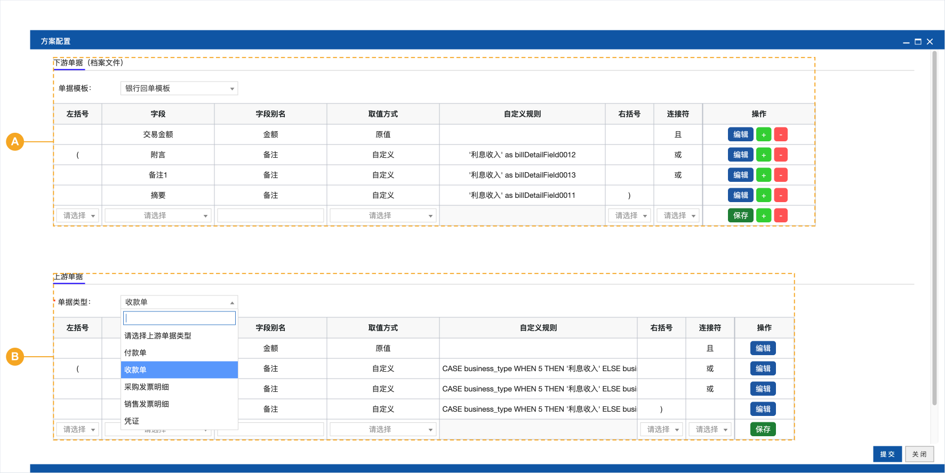Switch to the 下游单据 tab

pos(69,63)
